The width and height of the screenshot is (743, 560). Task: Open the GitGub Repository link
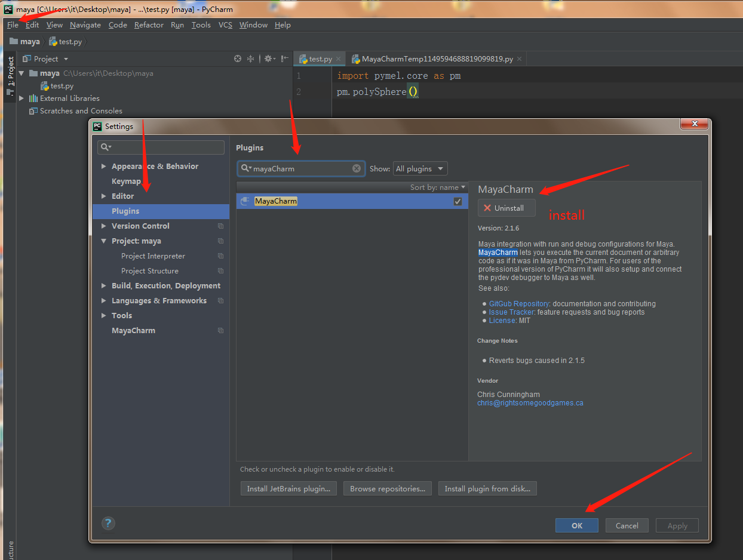point(518,303)
